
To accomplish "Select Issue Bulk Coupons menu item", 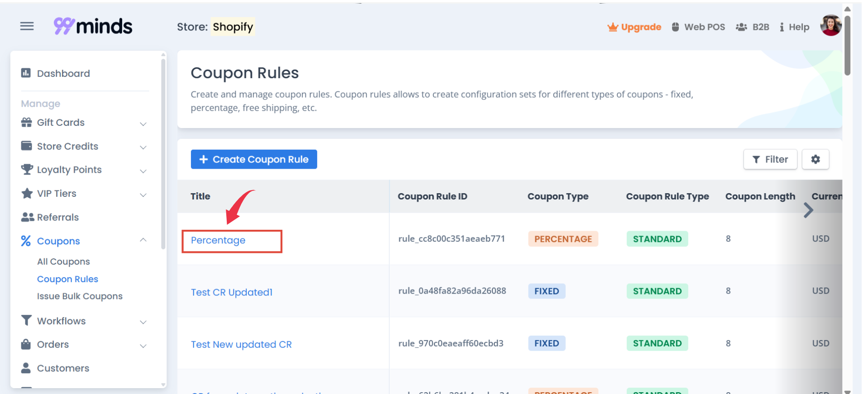I will tap(80, 296).
